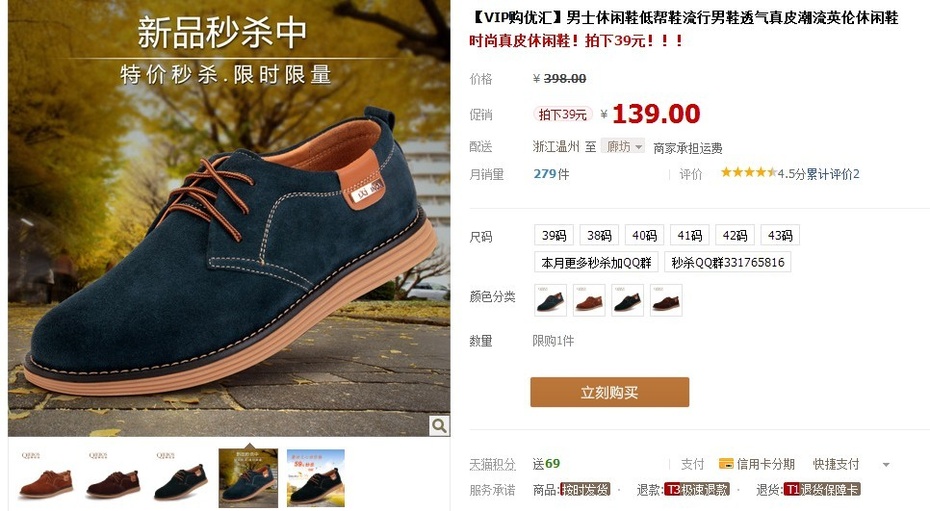Click the 4.5 star rating icons
Image resolution: width=930 pixels, height=511 pixels.
[749, 173]
